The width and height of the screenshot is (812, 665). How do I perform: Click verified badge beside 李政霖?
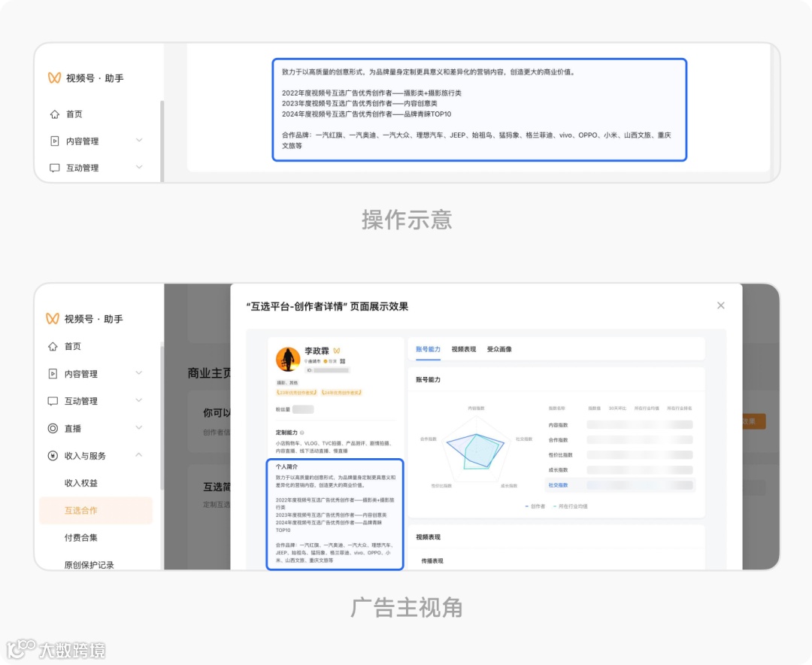click(x=337, y=351)
